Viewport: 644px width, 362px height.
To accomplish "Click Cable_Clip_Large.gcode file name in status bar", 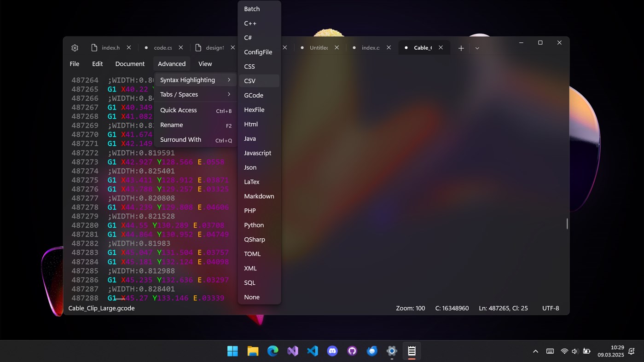I will [x=102, y=308].
